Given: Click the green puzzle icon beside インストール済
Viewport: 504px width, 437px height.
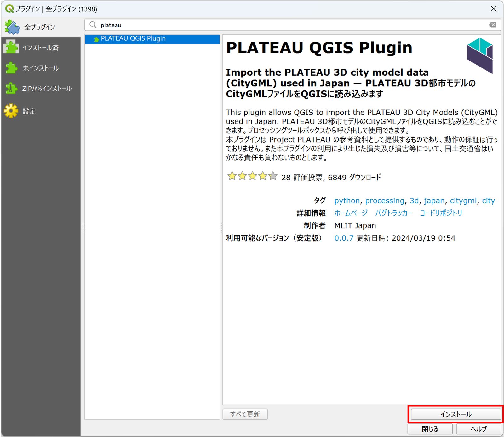Looking at the screenshot, I should tap(11, 47).
